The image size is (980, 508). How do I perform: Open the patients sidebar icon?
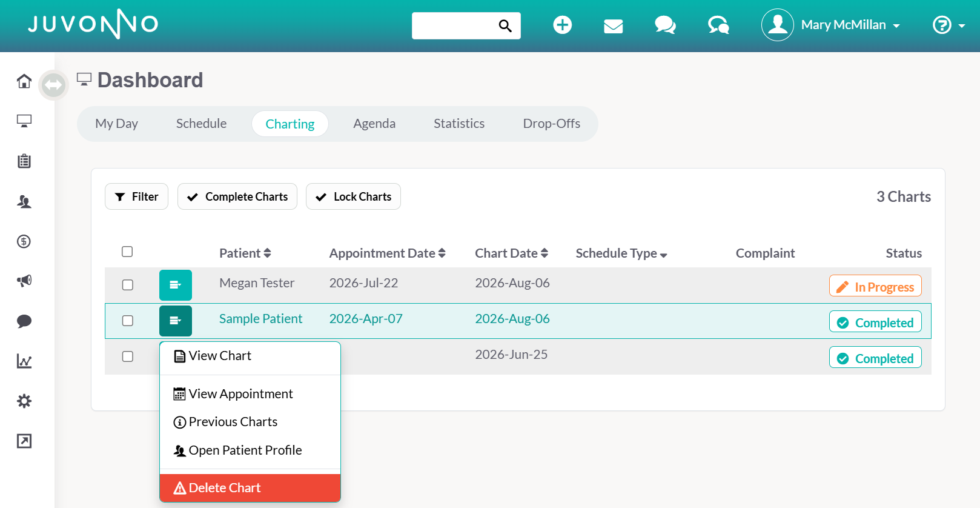(24, 201)
